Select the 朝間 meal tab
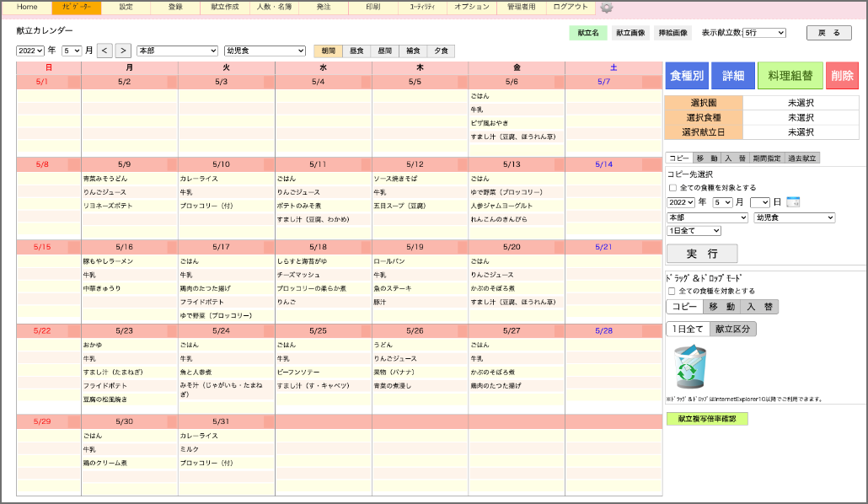This screenshot has width=868, height=504. (329, 51)
